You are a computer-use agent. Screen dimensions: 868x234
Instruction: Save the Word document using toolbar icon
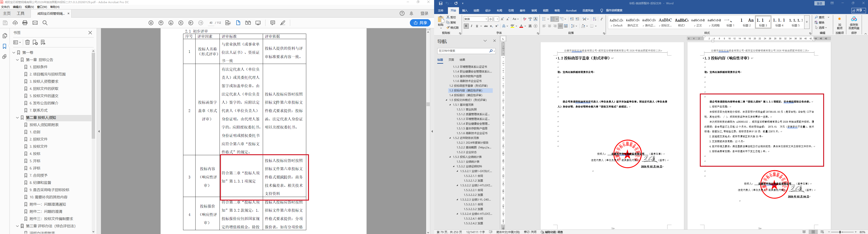(440, 3)
